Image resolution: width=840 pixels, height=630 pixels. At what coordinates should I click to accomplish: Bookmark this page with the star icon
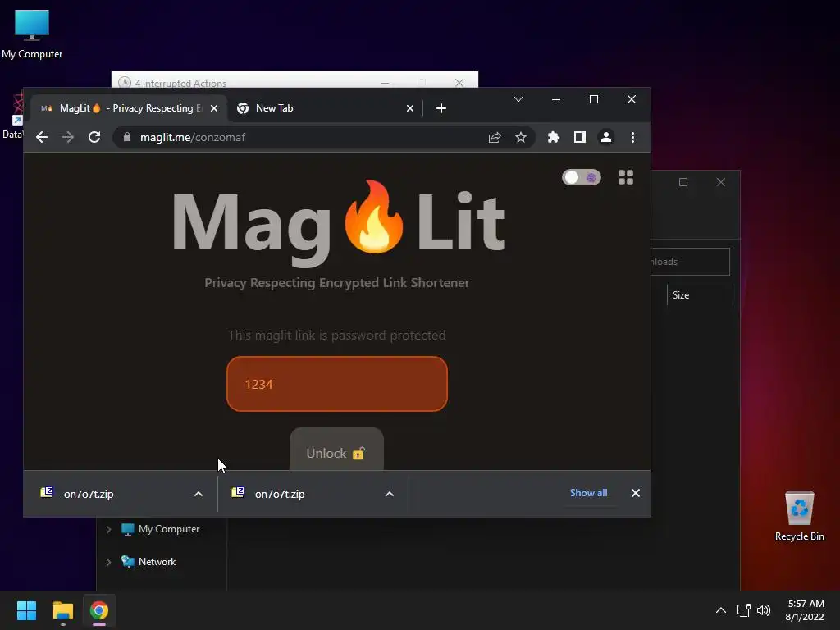(521, 137)
